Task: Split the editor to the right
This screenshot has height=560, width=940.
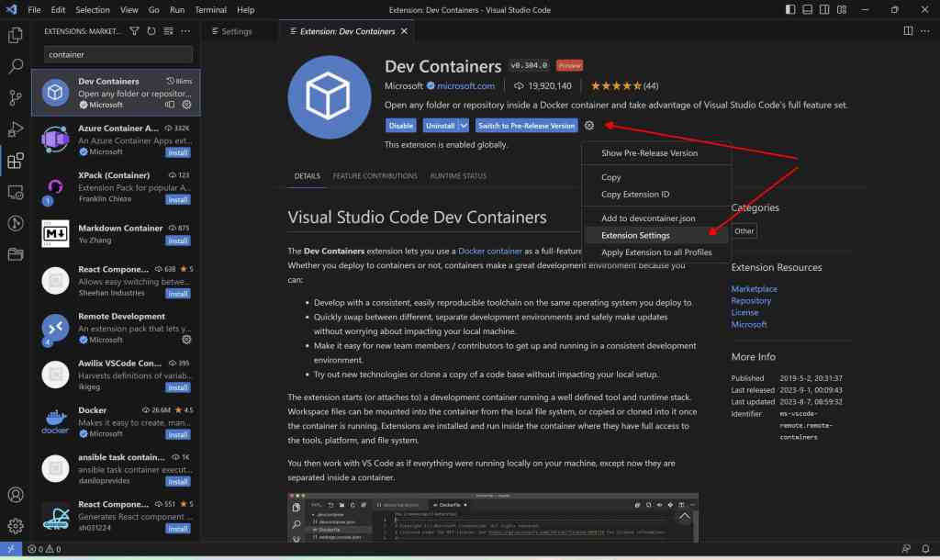Action: point(908,31)
